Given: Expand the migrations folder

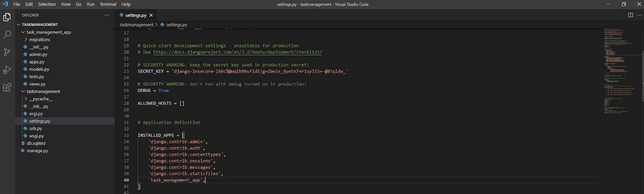Looking at the screenshot, I should [26, 39].
